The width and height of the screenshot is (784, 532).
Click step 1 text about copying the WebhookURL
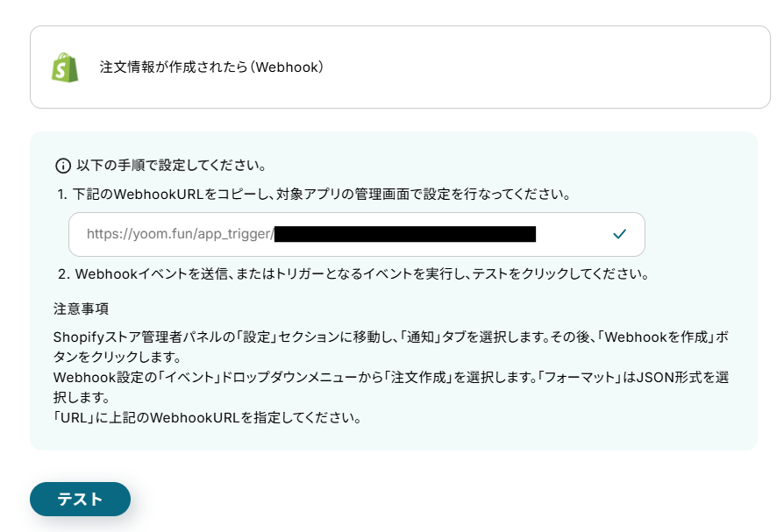pos(314,195)
